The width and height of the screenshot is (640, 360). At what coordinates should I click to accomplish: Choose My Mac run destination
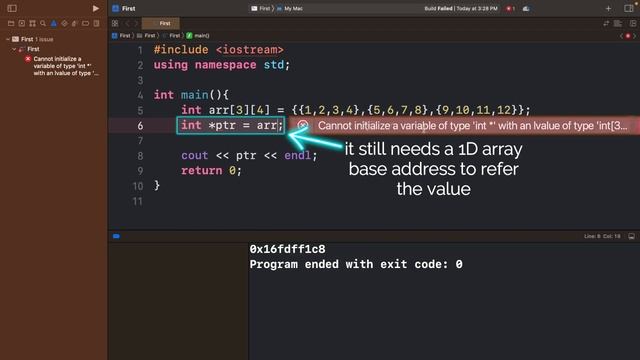point(290,8)
